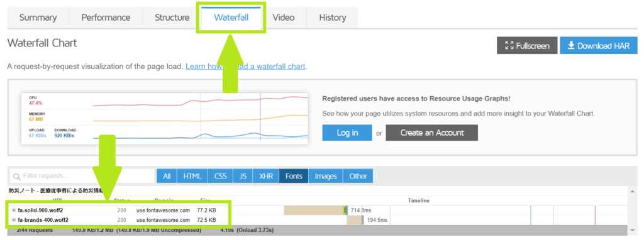Filter requests by HTML

click(x=192, y=176)
